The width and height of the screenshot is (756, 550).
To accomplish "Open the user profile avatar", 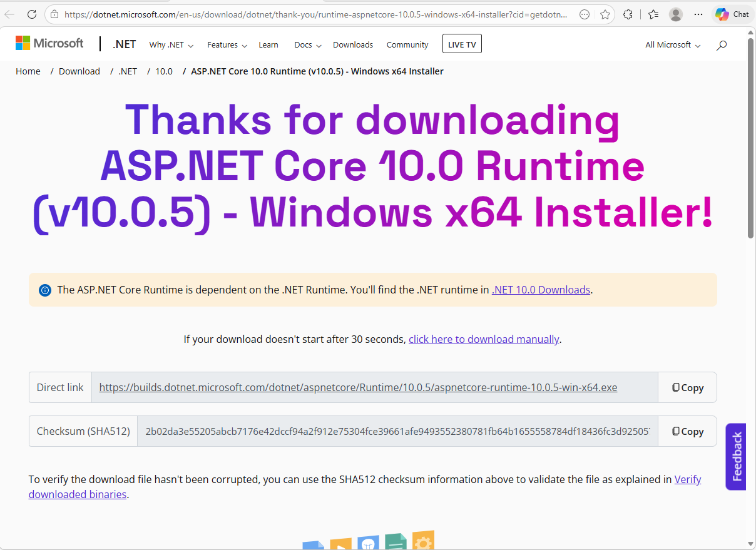I will point(676,14).
